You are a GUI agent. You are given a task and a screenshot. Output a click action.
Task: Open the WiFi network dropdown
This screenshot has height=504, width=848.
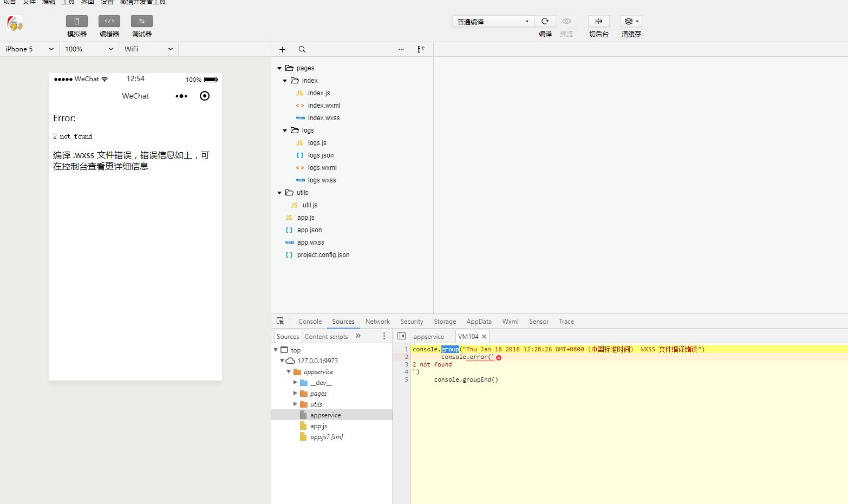148,49
